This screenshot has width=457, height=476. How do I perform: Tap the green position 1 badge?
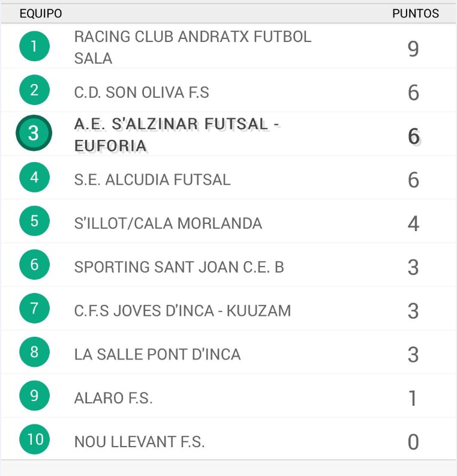(34, 46)
